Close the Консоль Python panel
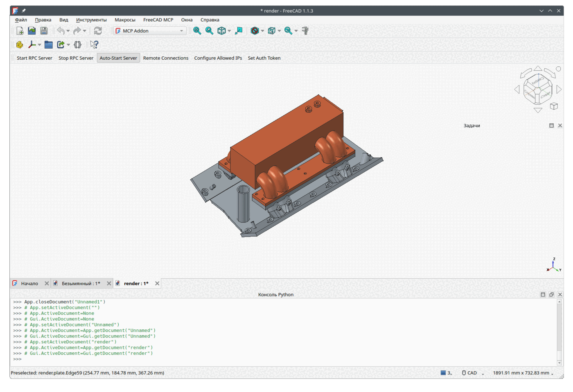The image size is (573, 392). (560, 295)
